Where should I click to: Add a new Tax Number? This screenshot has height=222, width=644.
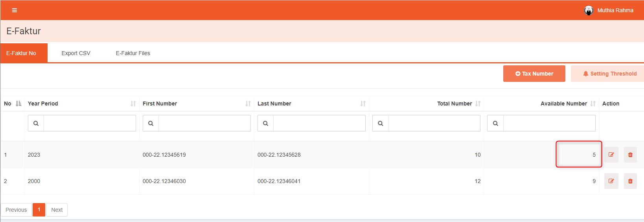pyautogui.click(x=534, y=74)
